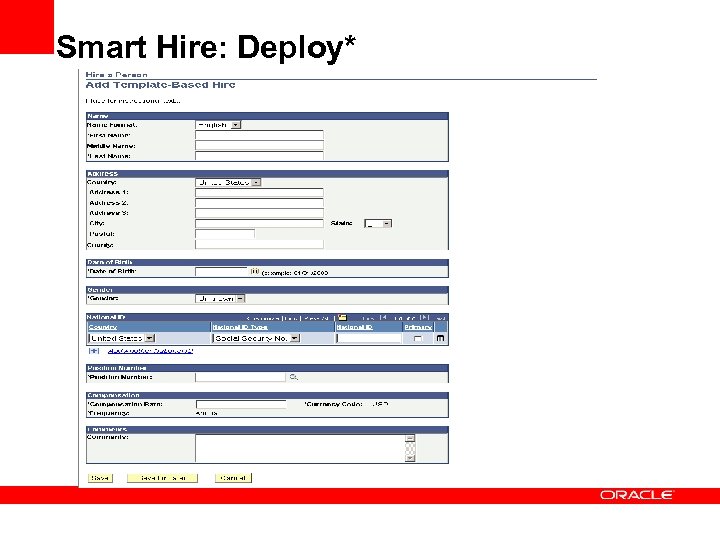Click the Address 2 input field
This screenshot has height=540, width=720.
pyautogui.click(x=259, y=203)
